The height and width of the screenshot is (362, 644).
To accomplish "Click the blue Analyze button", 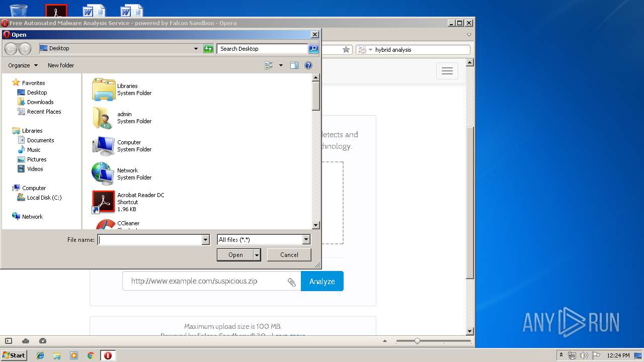I will tap(322, 281).
